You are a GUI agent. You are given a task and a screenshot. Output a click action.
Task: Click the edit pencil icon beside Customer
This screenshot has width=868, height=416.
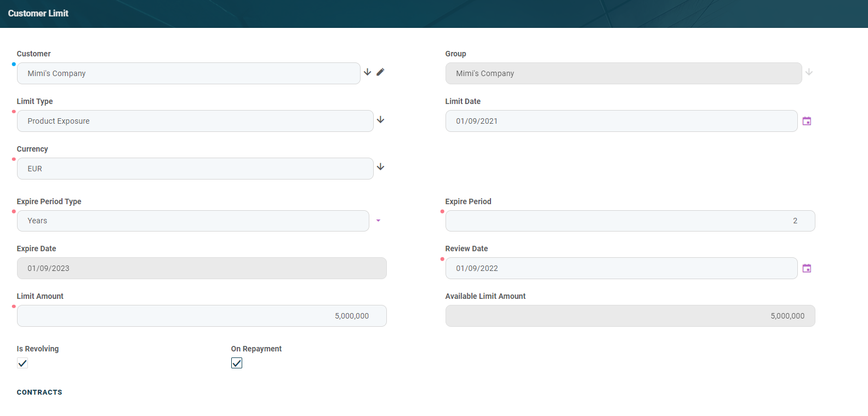click(x=380, y=72)
